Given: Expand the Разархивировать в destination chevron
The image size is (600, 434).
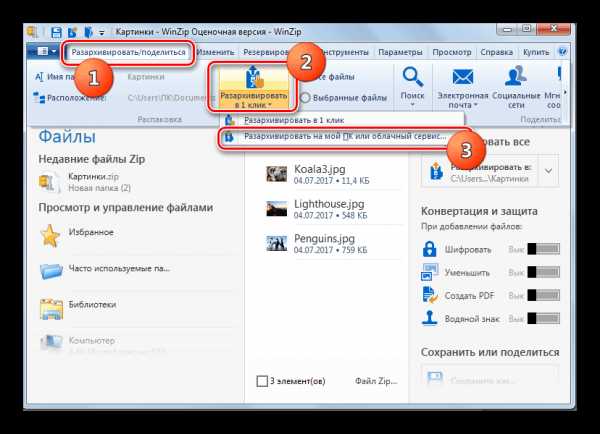Looking at the screenshot, I should (548, 171).
